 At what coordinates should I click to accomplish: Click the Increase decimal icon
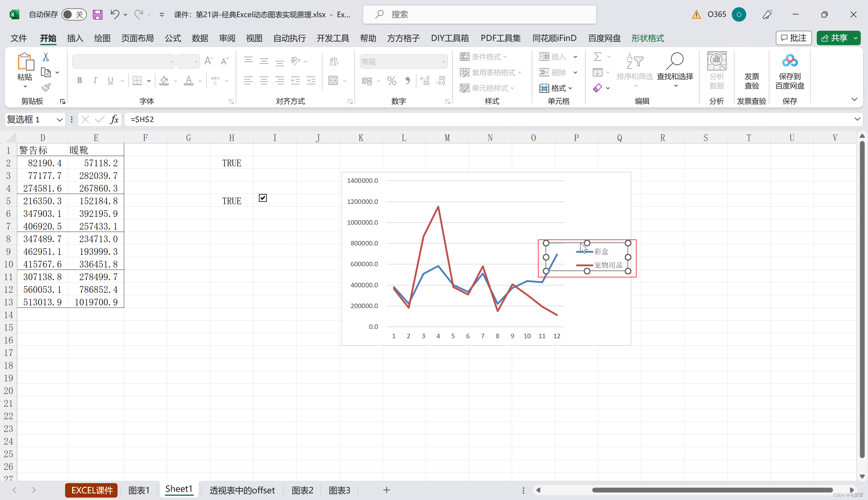point(425,81)
